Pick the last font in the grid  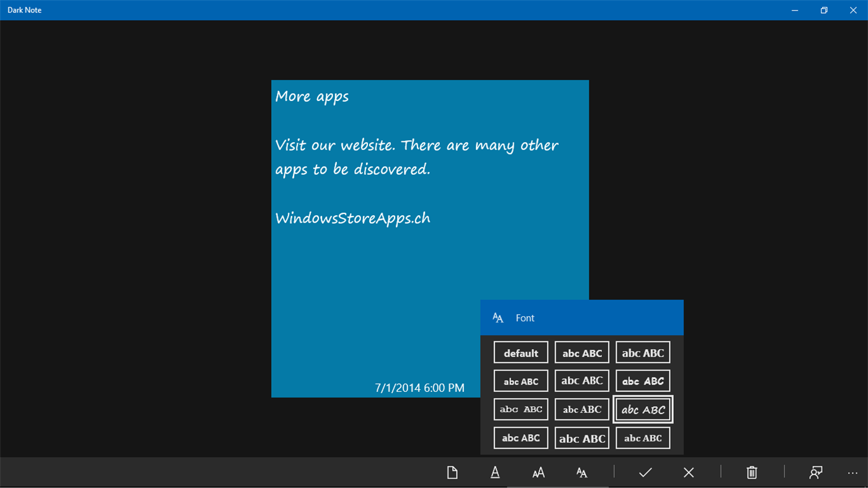tap(642, 437)
